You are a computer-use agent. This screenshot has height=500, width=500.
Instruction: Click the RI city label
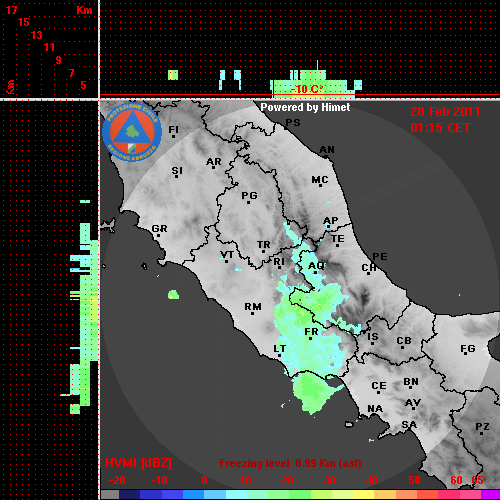point(279,262)
